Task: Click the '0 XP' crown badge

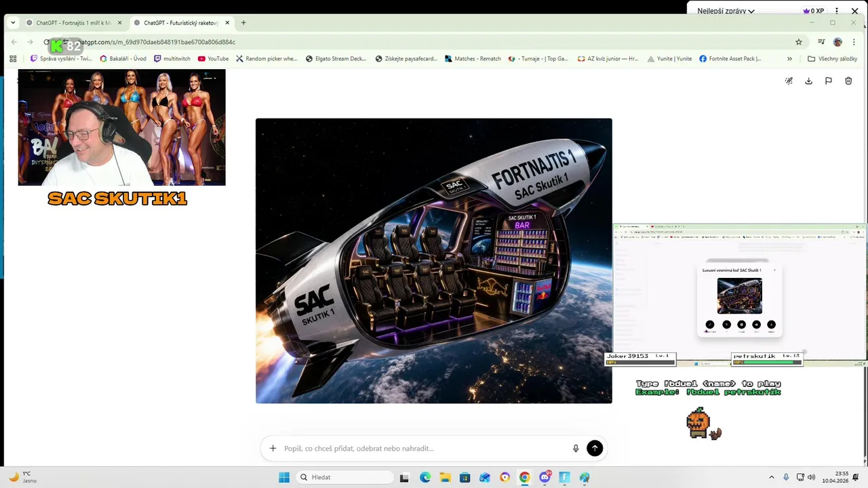Action: click(813, 11)
